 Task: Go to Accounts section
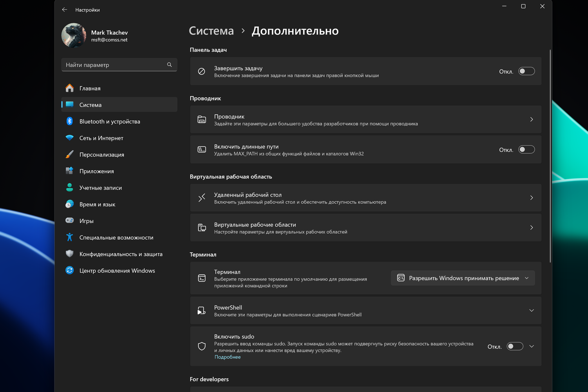point(100,188)
